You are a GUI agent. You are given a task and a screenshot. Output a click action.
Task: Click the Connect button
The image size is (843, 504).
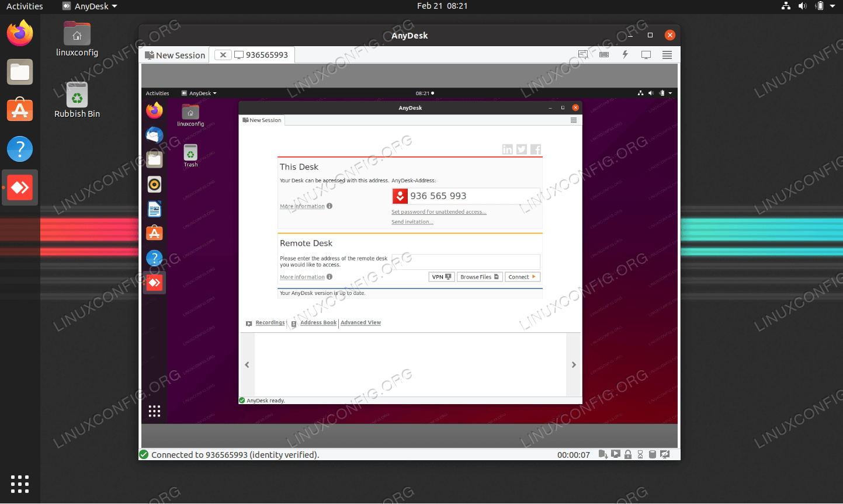point(522,277)
